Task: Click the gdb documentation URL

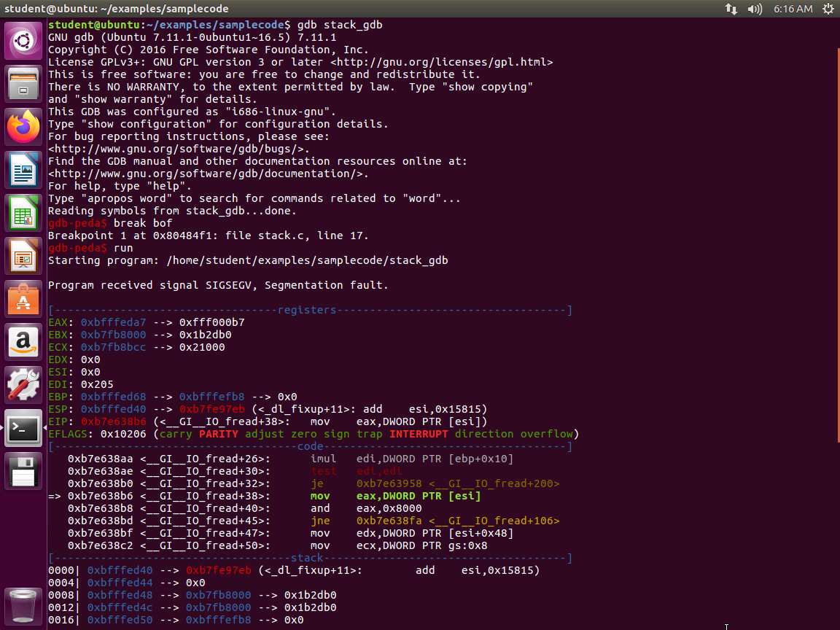Action: pyautogui.click(x=208, y=174)
